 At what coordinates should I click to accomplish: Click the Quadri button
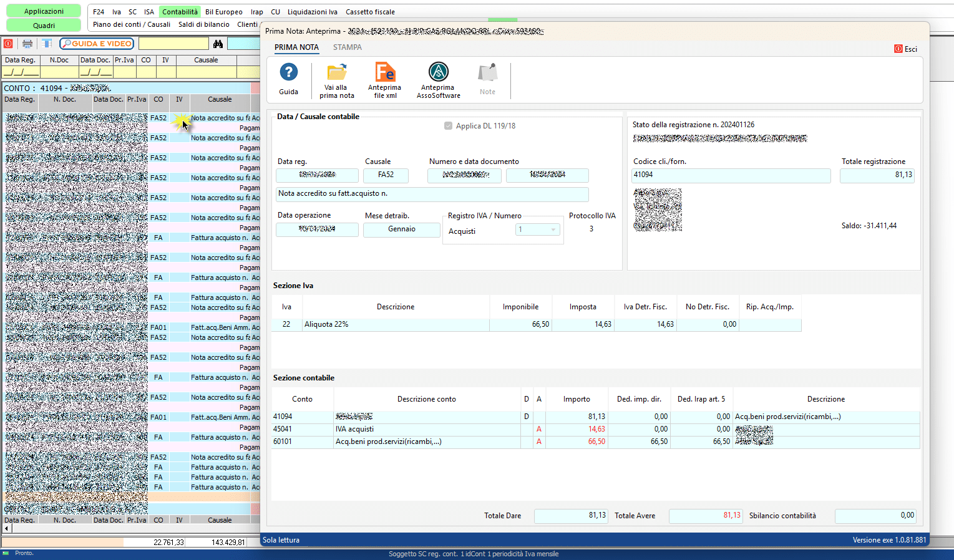[x=44, y=26]
